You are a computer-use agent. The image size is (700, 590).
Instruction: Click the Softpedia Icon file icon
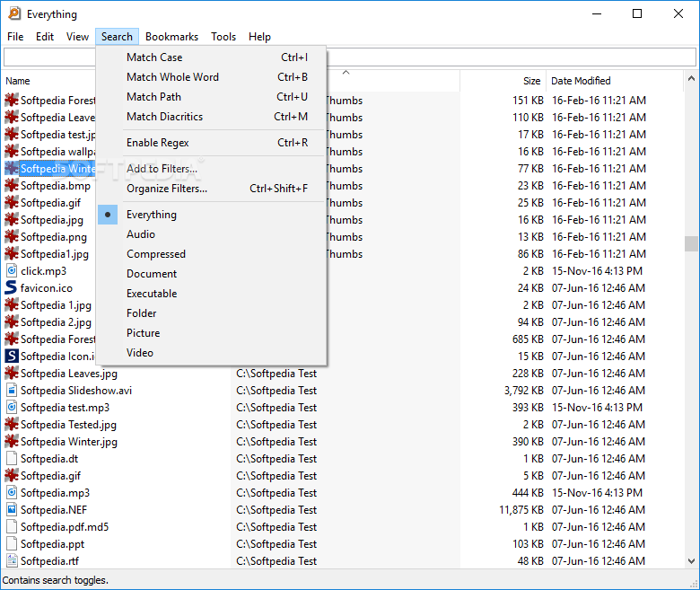pos(12,356)
